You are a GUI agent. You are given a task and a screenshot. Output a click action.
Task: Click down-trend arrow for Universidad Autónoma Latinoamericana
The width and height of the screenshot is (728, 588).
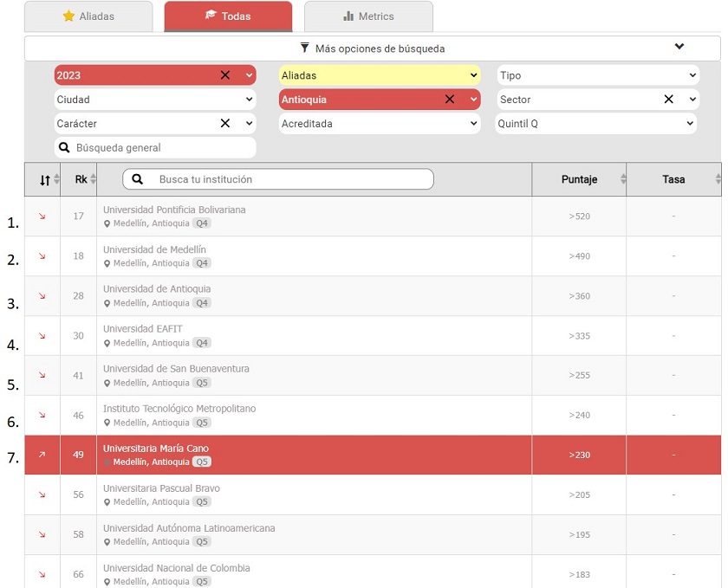(42, 534)
